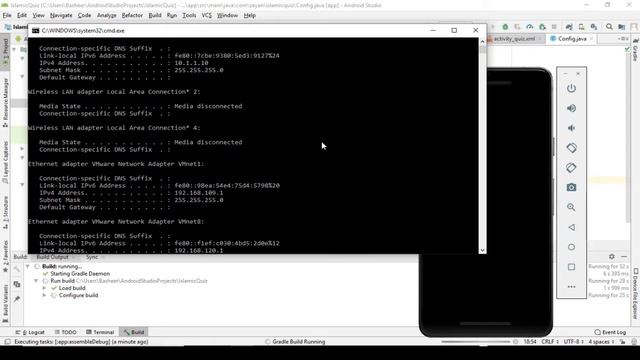Screen dimensions: 640x360
Task: Click the attach debugger icon in toolbar
Action: [x=542, y=27]
